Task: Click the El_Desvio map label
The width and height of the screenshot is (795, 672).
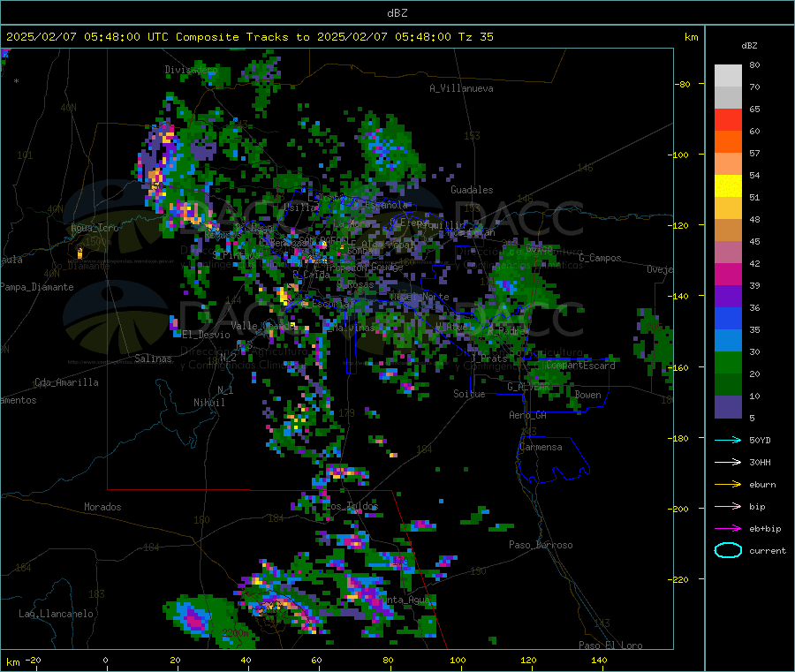Action: pos(207,335)
